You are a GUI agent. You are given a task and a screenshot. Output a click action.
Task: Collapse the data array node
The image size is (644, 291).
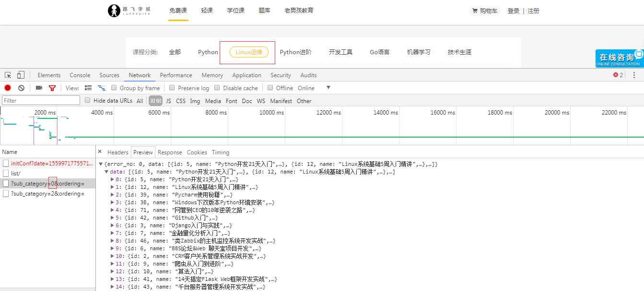pyautogui.click(x=106, y=172)
